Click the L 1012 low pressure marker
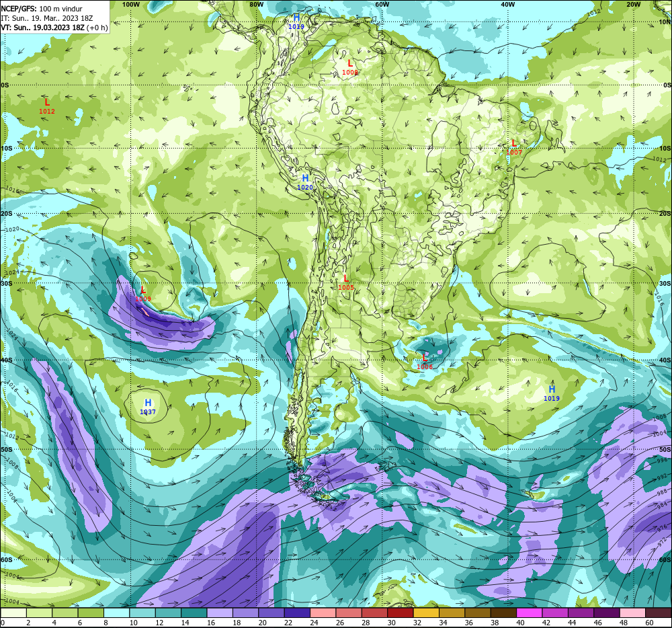The height and width of the screenshot is (628, 672). click(47, 106)
